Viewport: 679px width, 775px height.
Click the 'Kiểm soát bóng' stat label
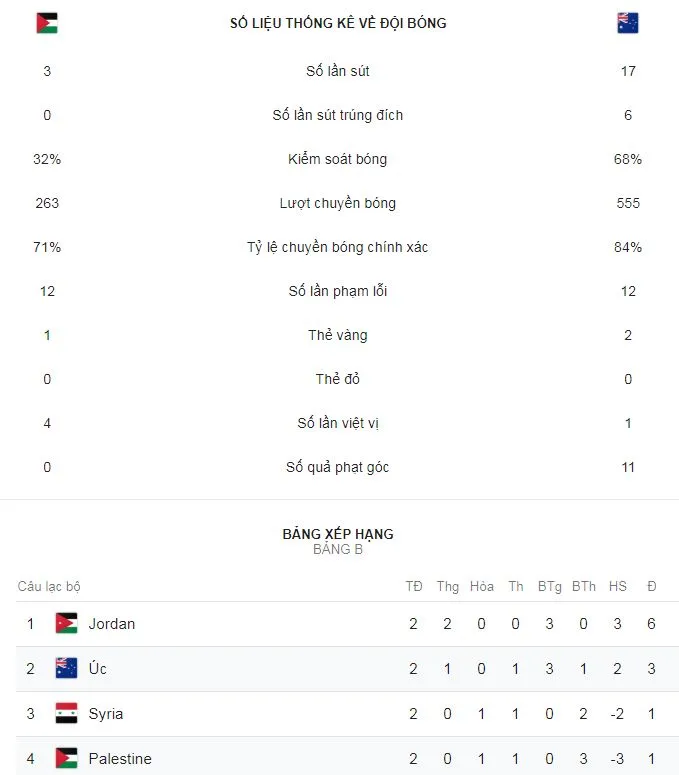(338, 159)
